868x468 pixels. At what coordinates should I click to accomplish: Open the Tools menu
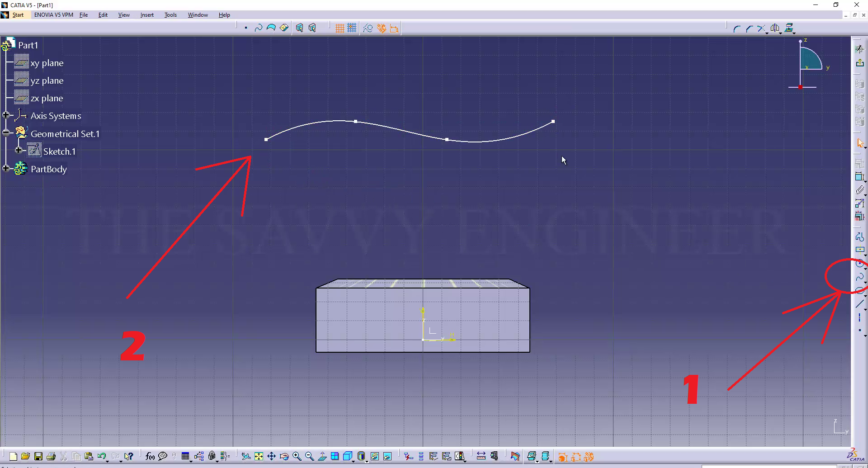(170, 15)
